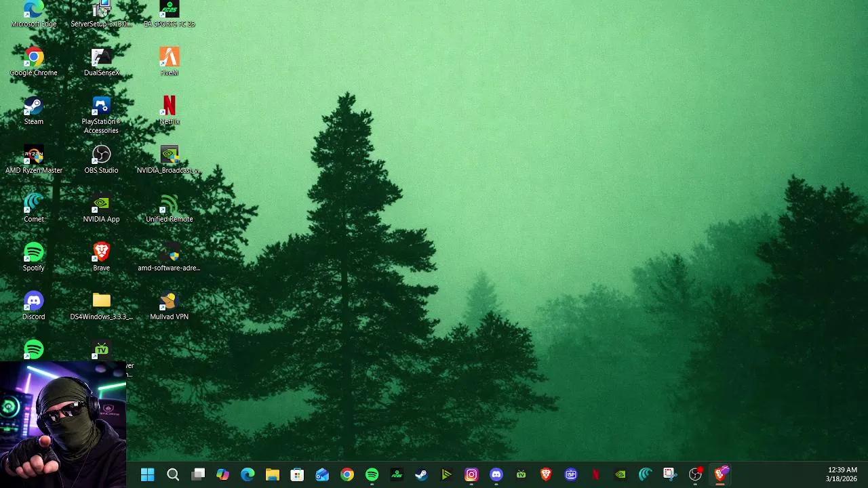Open the Netflix desktop shortcut
The image size is (868, 488).
tap(170, 110)
